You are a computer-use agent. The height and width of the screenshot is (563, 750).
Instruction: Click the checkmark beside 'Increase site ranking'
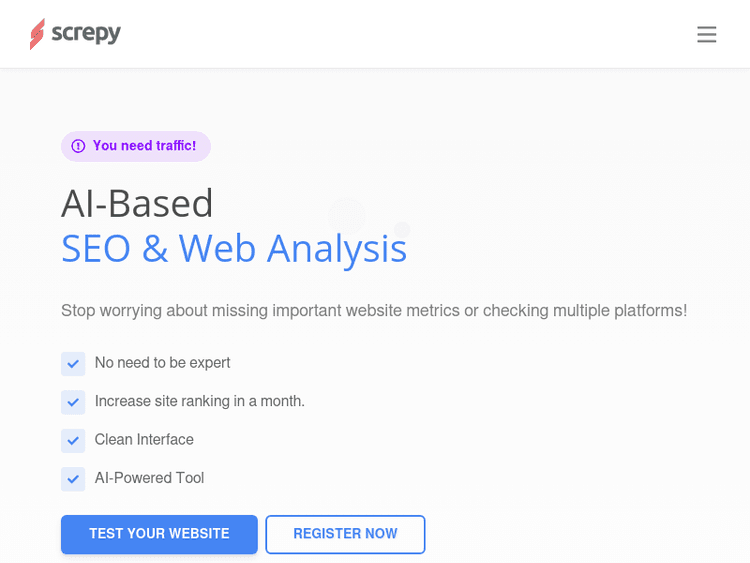73,402
